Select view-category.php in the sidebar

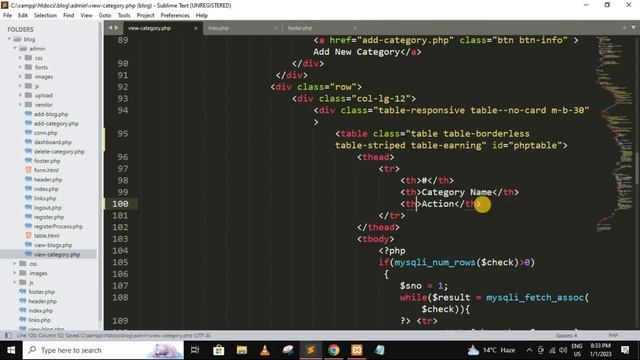(x=57, y=254)
